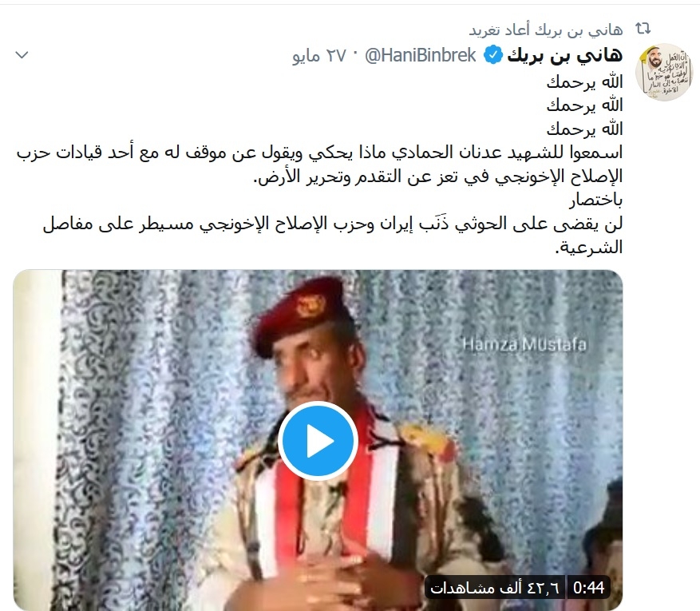Screen dimensions: 700x611
Task: Open the tweet date ٢٧ مايو
Action: (319, 56)
